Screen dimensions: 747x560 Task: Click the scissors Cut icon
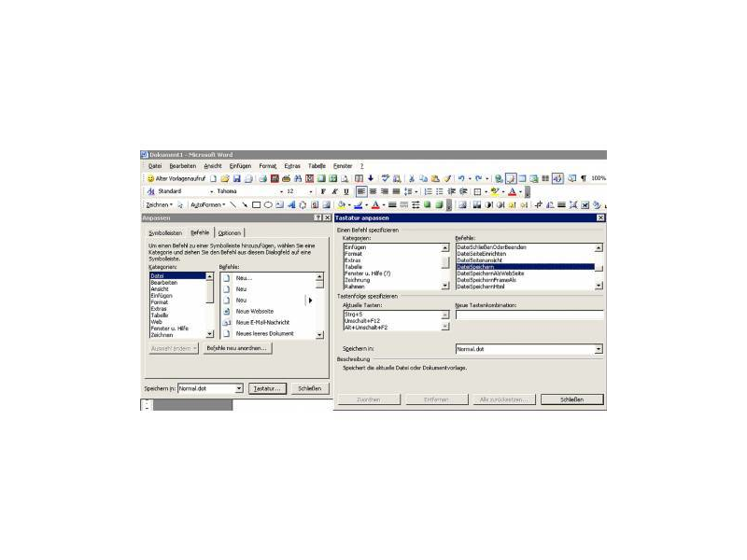412,178
